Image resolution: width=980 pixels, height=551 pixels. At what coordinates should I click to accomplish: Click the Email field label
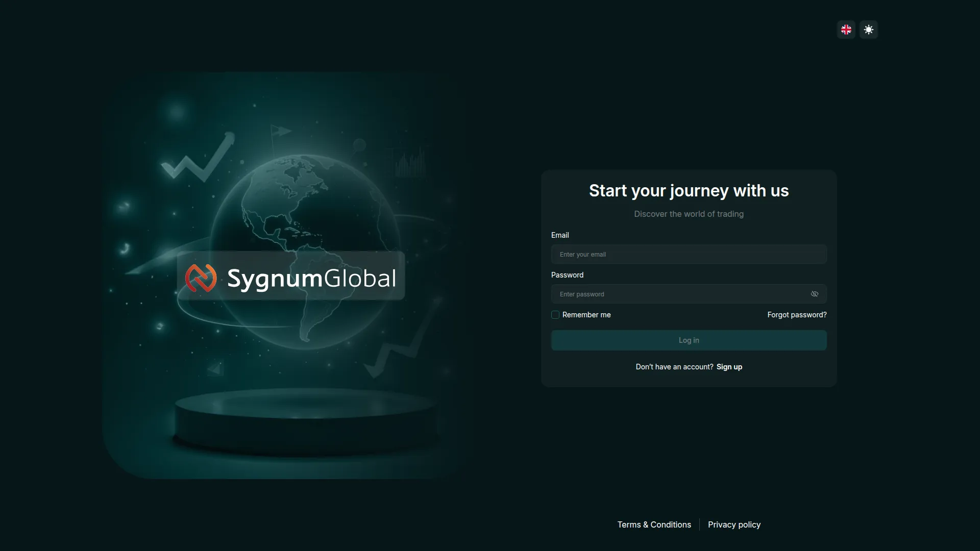(x=560, y=235)
